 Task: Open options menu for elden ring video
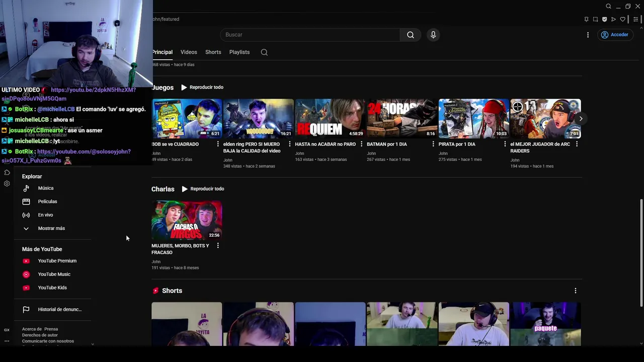point(289,144)
